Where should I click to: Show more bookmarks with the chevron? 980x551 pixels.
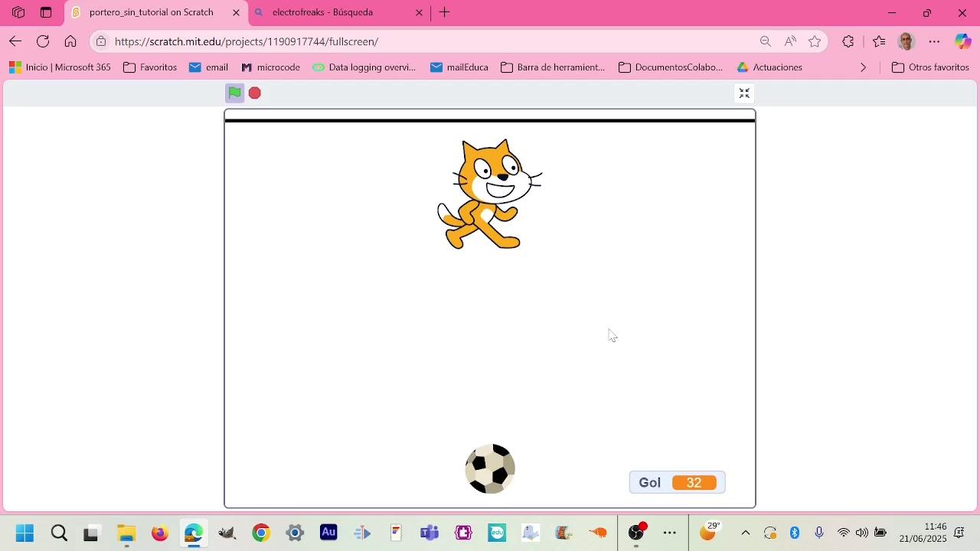click(864, 67)
